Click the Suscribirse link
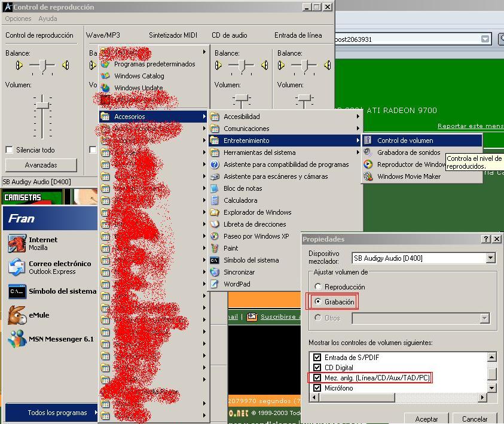Viewport: 504px width, 424px height. coord(280,316)
